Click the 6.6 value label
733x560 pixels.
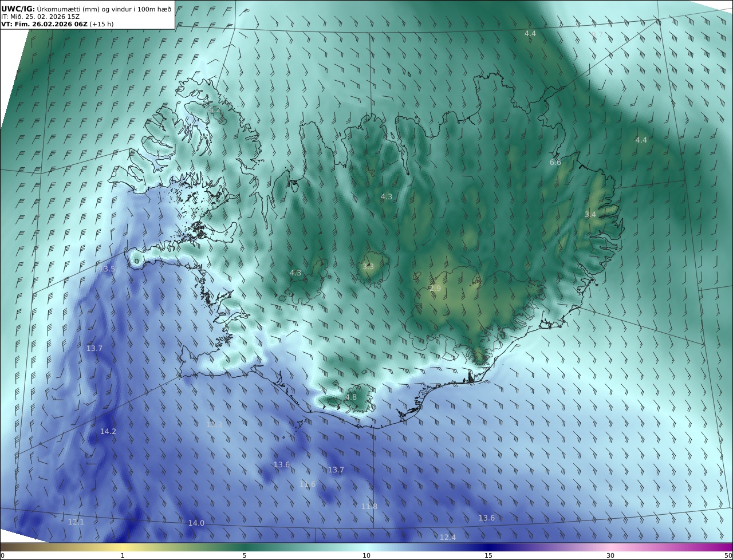pos(555,163)
